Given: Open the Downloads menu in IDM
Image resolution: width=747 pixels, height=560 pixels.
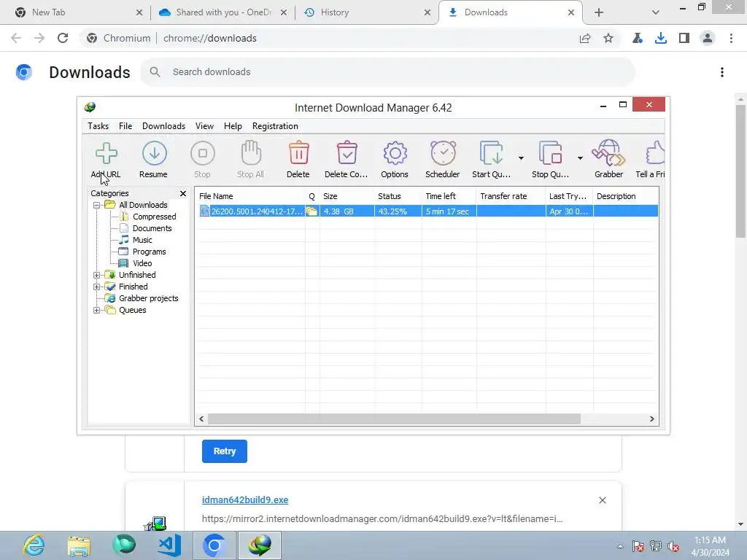Looking at the screenshot, I should click(163, 126).
